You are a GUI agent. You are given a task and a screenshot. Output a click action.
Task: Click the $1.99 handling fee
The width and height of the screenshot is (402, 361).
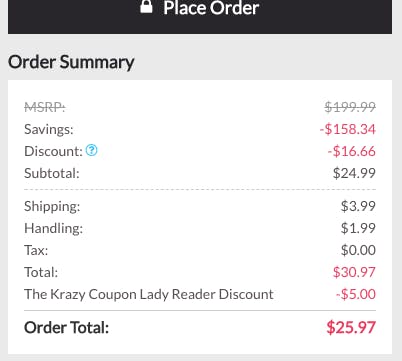[x=358, y=228]
